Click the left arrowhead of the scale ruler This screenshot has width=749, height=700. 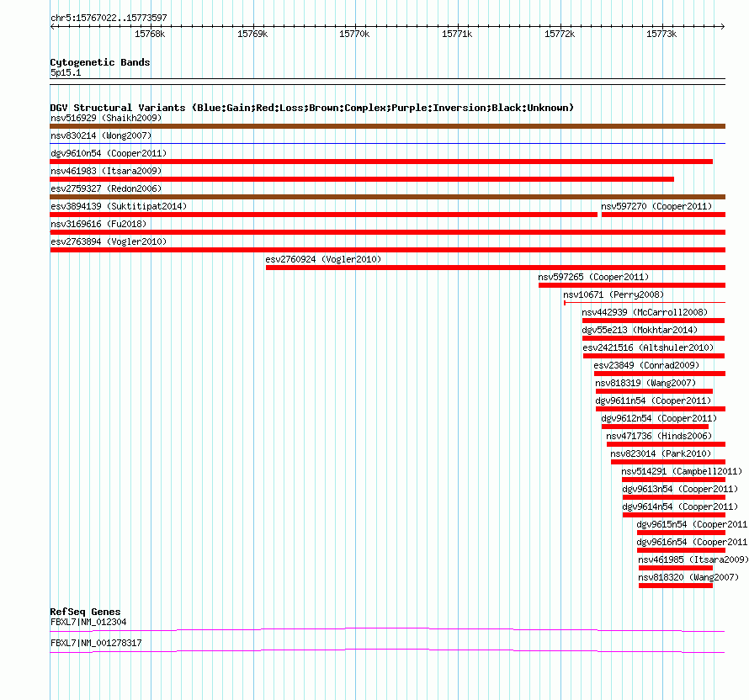click(x=52, y=26)
